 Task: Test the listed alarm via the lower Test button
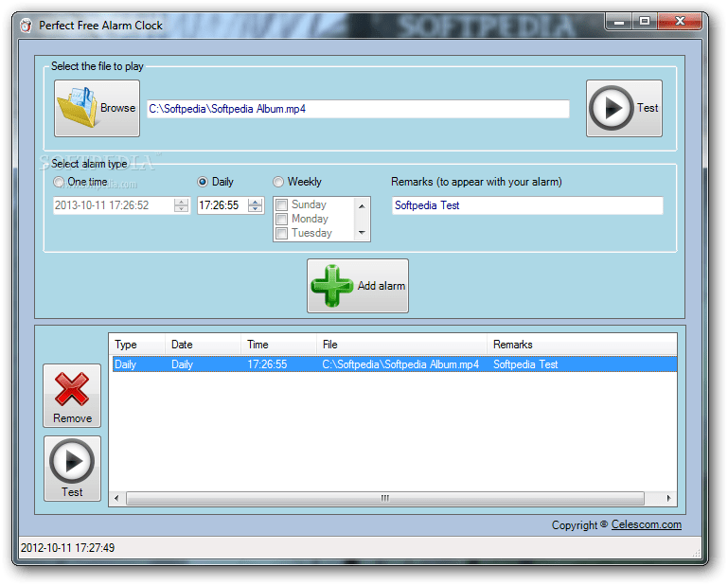pyautogui.click(x=72, y=469)
